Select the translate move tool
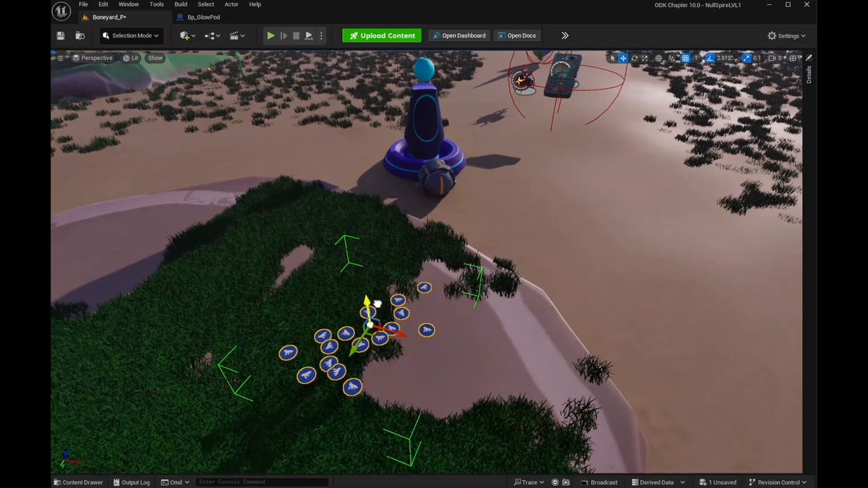The width and height of the screenshot is (868, 488). (623, 58)
